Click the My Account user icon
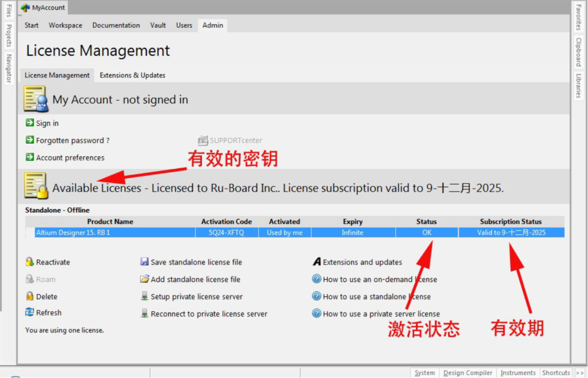 (36, 99)
